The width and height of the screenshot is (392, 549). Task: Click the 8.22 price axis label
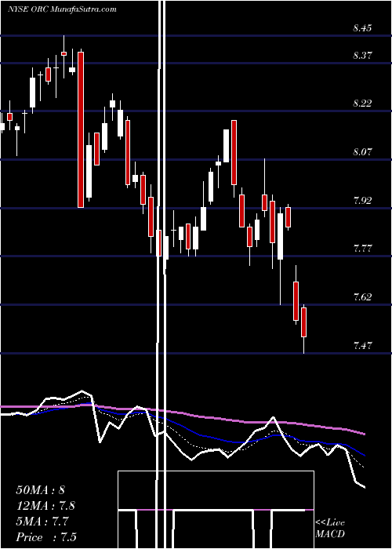(362, 104)
